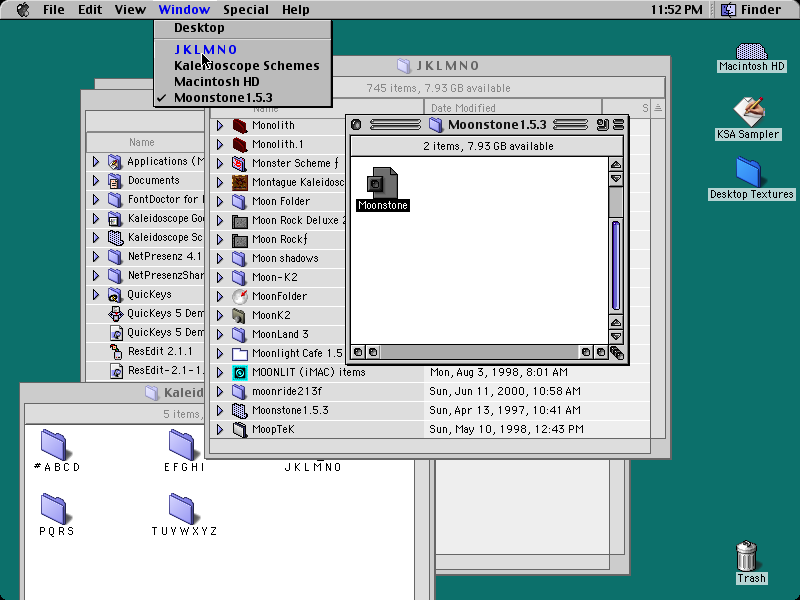Choose Macintosh HD in Window menu
The width and height of the screenshot is (800, 600).
(x=243, y=82)
